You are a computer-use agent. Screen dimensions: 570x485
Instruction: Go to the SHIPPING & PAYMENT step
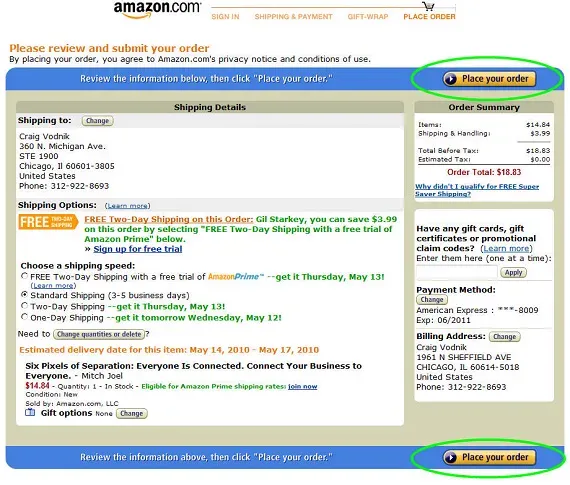coord(293,17)
